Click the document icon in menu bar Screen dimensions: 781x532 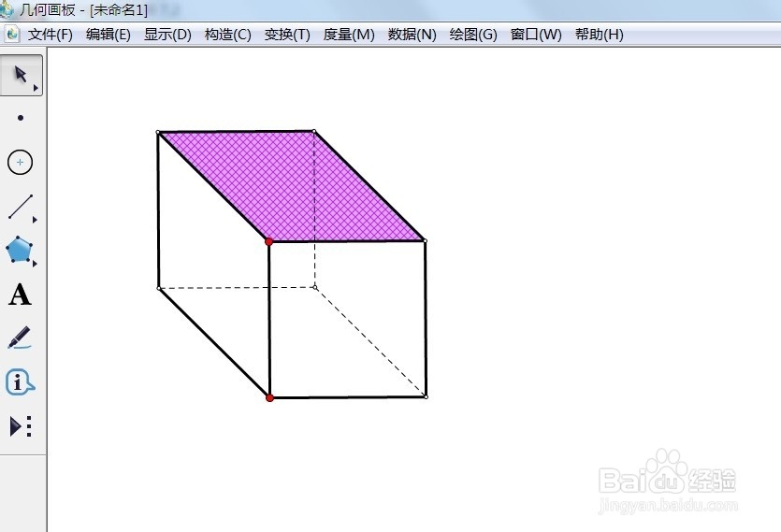click(x=11, y=34)
